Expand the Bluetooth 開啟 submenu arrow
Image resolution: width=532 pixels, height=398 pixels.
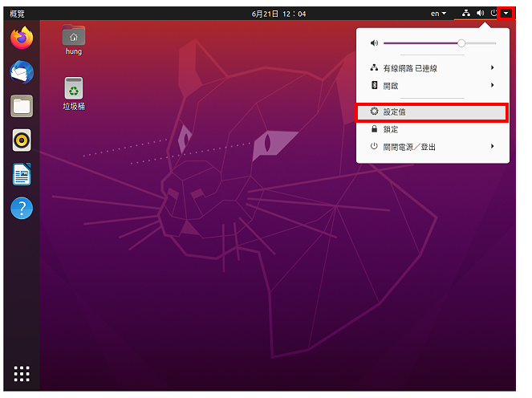493,85
